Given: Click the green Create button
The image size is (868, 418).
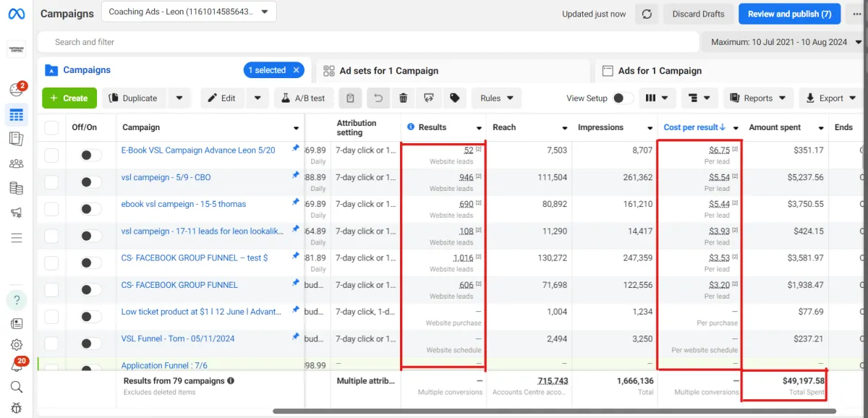Looking at the screenshot, I should (69, 98).
